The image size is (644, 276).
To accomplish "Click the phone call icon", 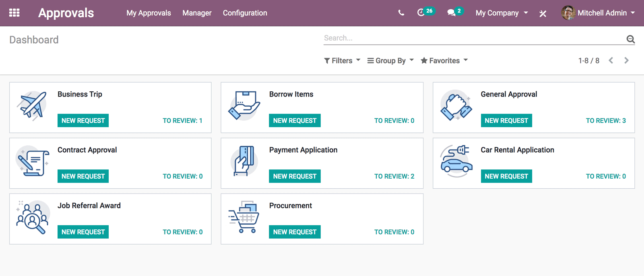I will click(x=401, y=13).
